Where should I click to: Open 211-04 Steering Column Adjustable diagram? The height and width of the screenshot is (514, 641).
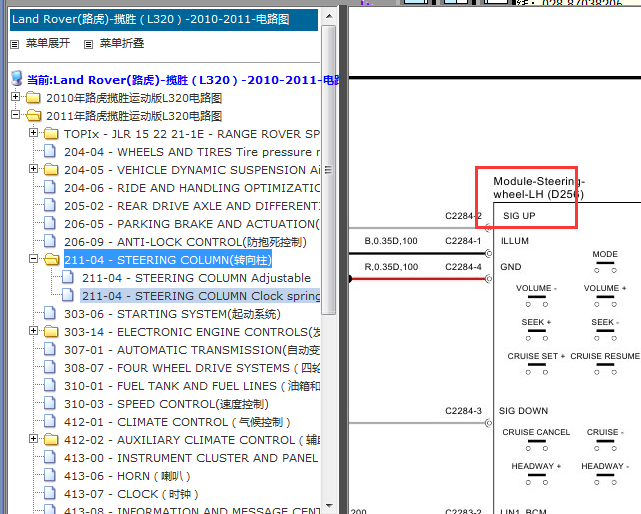click(x=197, y=278)
